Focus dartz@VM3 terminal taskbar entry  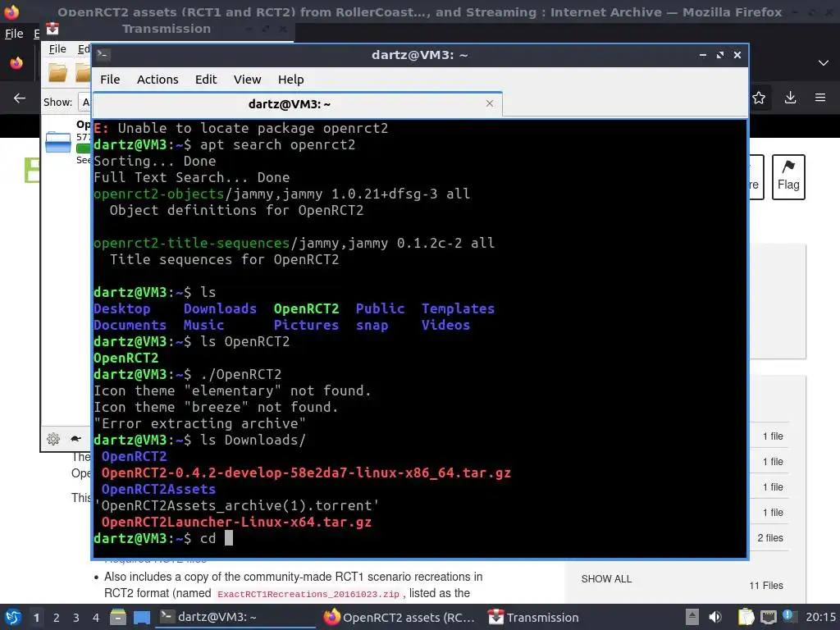[235, 617]
